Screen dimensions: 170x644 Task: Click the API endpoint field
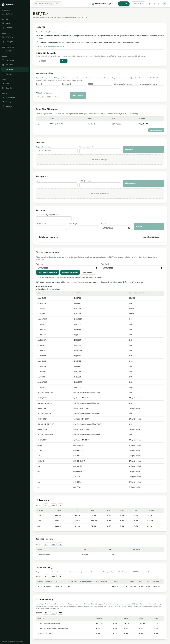point(48,97)
